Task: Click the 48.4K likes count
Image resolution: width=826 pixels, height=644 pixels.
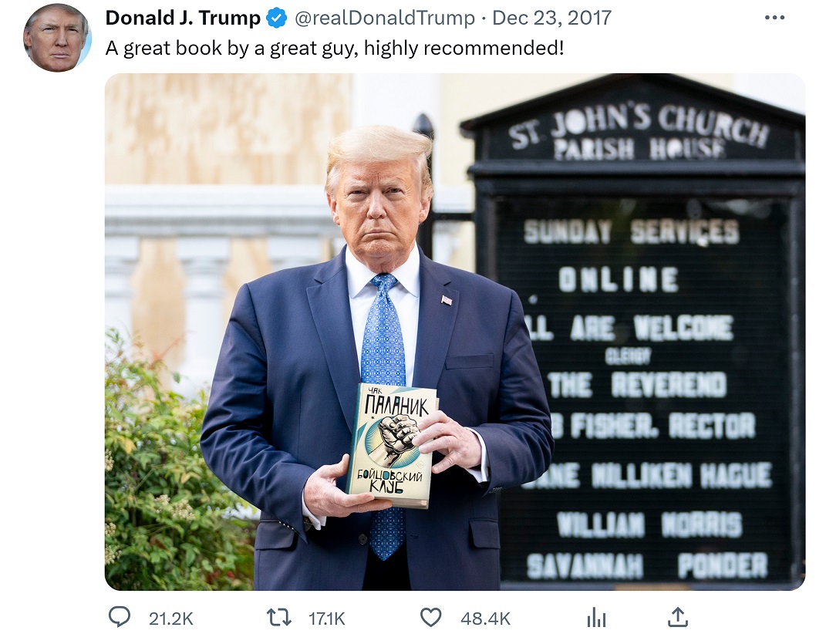Action: click(x=485, y=619)
